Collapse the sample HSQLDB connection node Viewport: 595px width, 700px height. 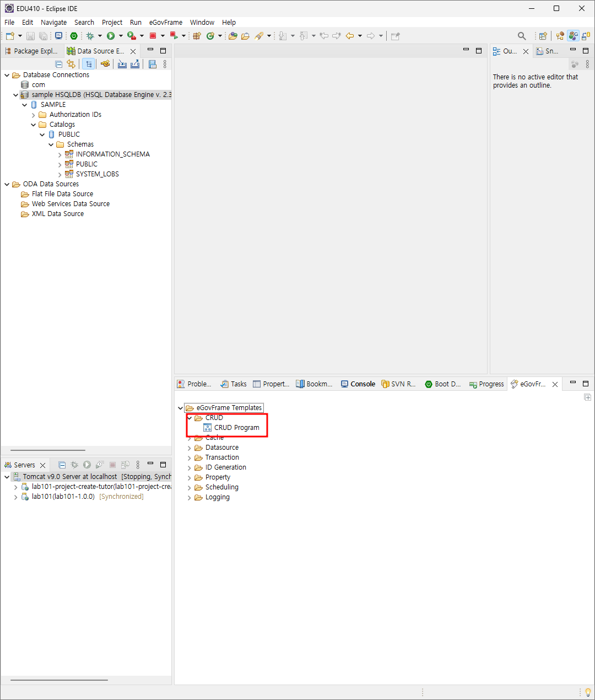(16, 95)
